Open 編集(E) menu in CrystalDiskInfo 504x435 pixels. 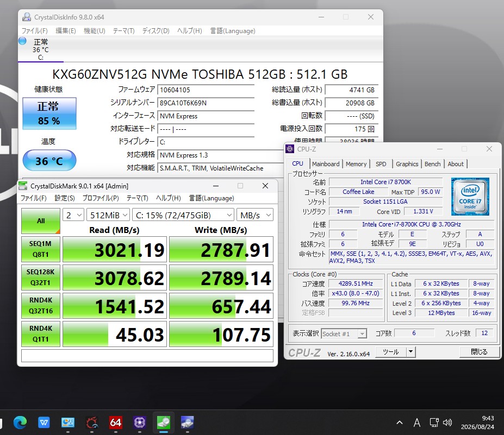[x=66, y=31]
